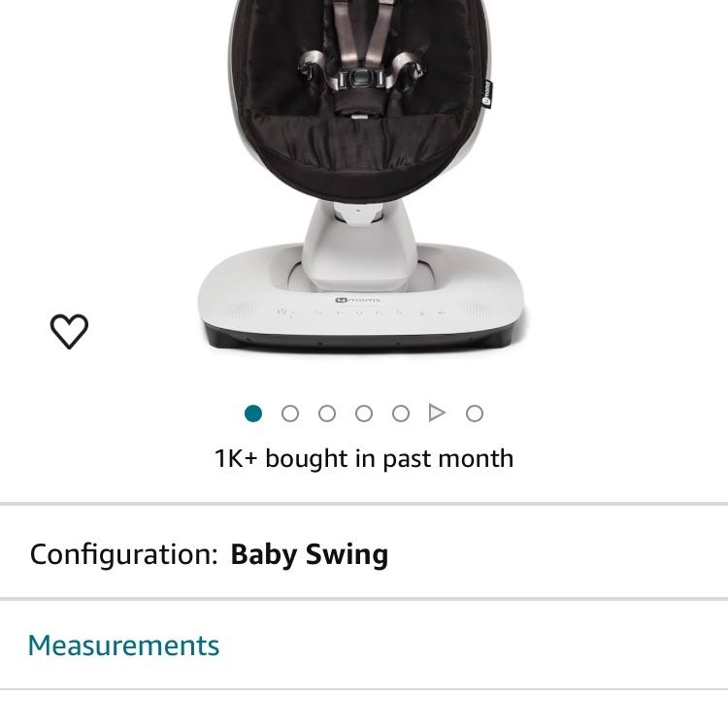Tap the control button row on swing base

pos(361,313)
